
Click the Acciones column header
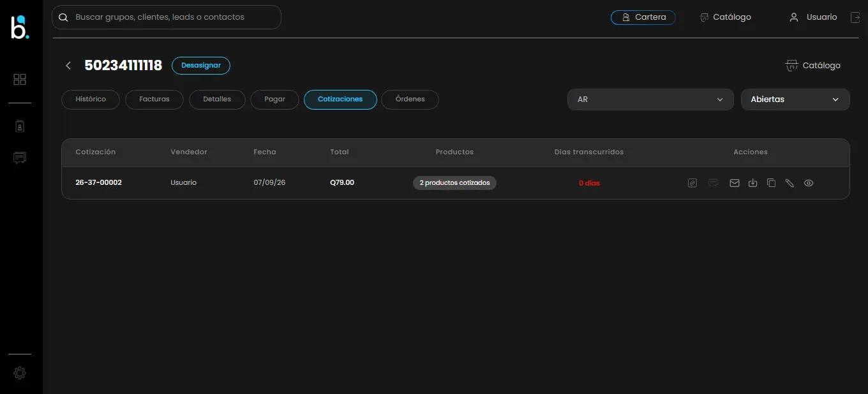click(x=751, y=152)
